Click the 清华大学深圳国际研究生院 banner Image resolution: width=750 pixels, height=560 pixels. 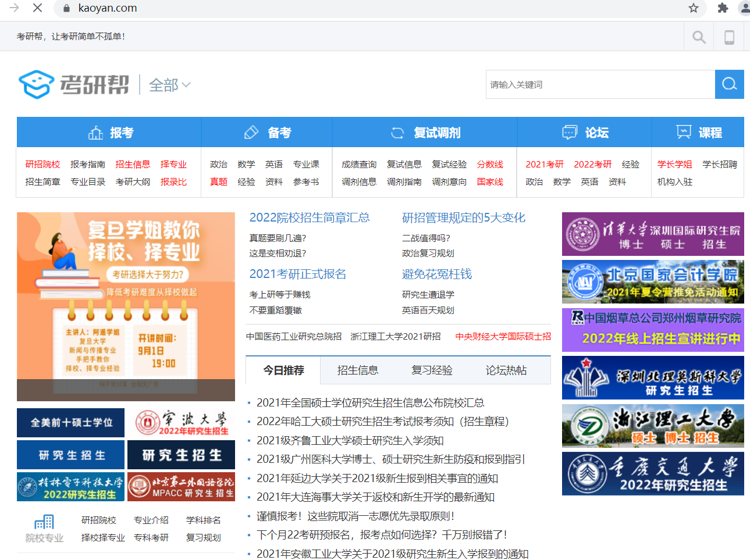653,234
